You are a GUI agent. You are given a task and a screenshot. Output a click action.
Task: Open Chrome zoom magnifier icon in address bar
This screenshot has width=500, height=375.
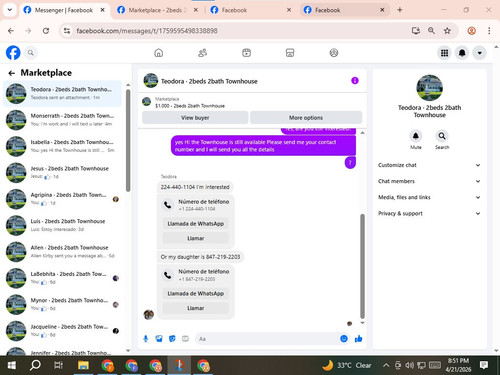[x=431, y=31]
